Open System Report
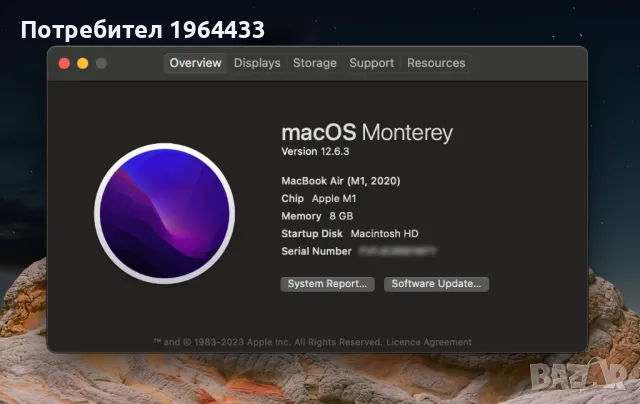The width and height of the screenshot is (640, 404). click(x=327, y=284)
